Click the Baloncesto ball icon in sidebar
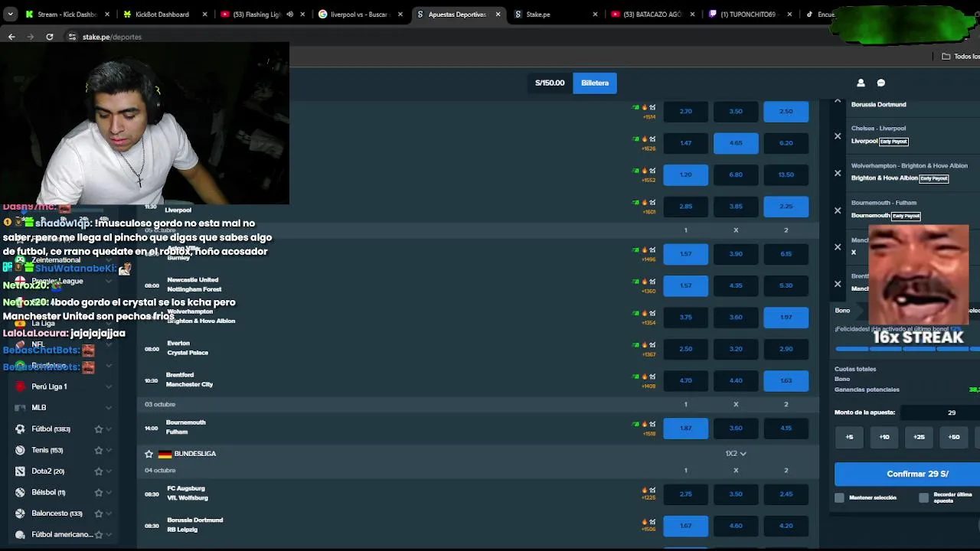The width and height of the screenshot is (980, 551). [20, 514]
